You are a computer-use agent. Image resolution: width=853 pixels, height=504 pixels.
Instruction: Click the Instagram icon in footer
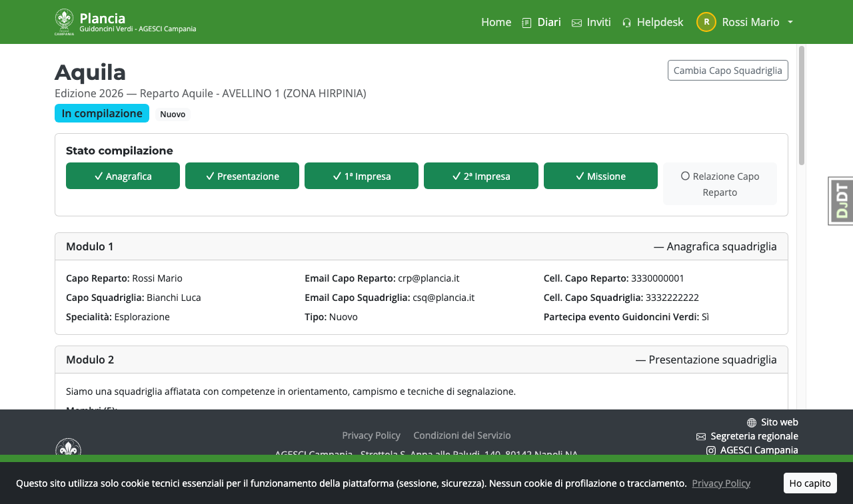pyautogui.click(x=711, y=451)
